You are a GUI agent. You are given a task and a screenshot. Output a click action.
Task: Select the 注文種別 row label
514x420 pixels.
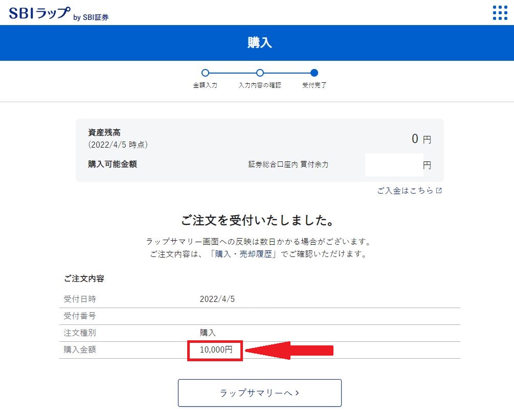click(80, 333)
